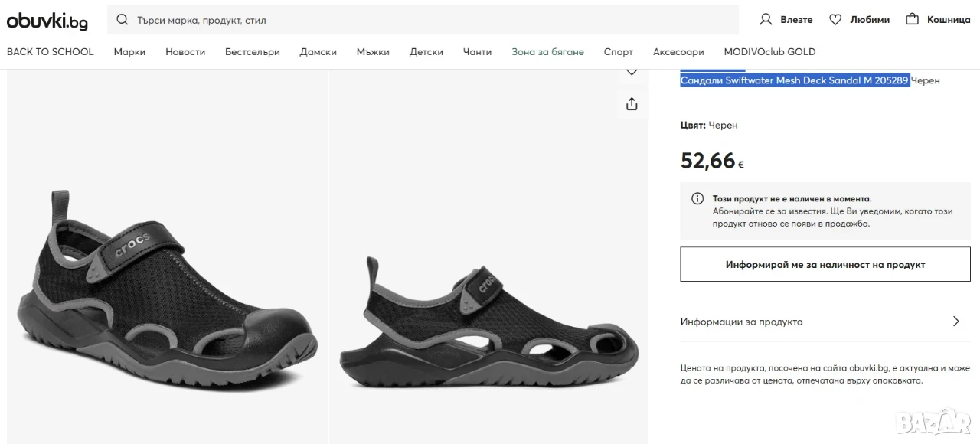
Task: Open favorites via the heart icon
Action: 835,19
